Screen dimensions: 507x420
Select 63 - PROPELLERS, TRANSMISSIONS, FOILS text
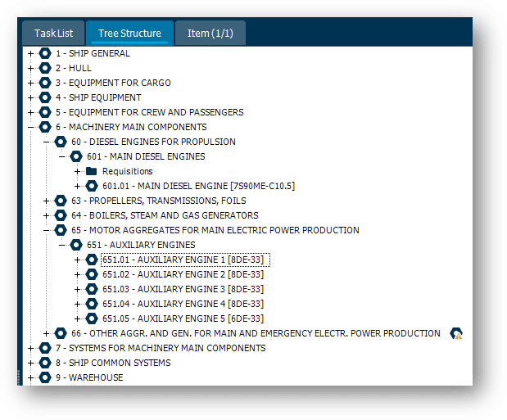click(x=158, y=201)
